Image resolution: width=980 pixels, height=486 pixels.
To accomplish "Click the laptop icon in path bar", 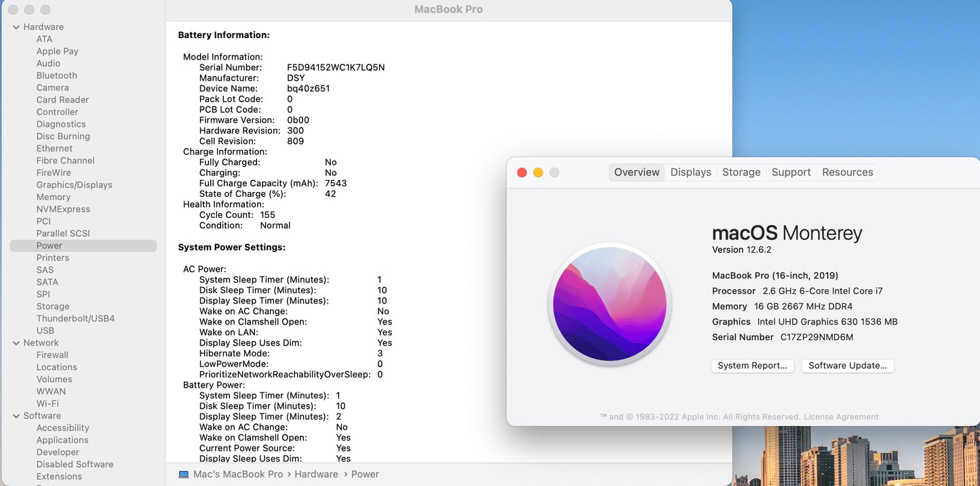I will coord(184,474).
